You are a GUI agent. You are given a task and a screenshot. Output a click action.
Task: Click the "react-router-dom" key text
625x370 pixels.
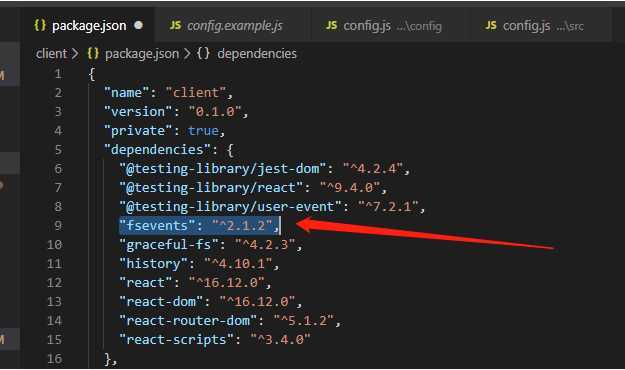188,321
